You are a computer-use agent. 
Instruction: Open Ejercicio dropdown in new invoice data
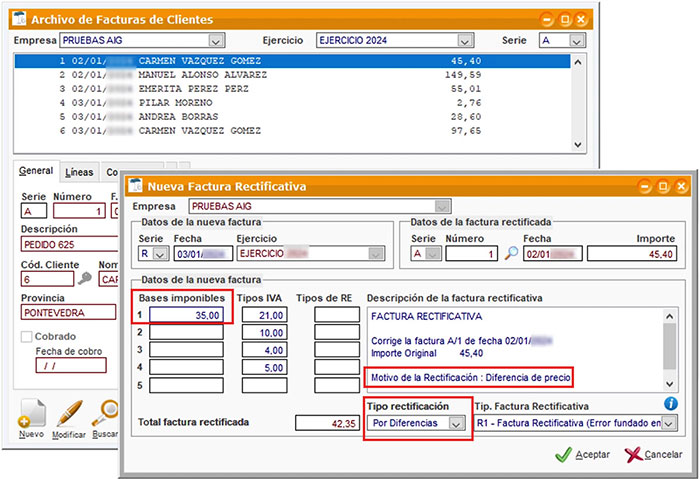[375, 254]
